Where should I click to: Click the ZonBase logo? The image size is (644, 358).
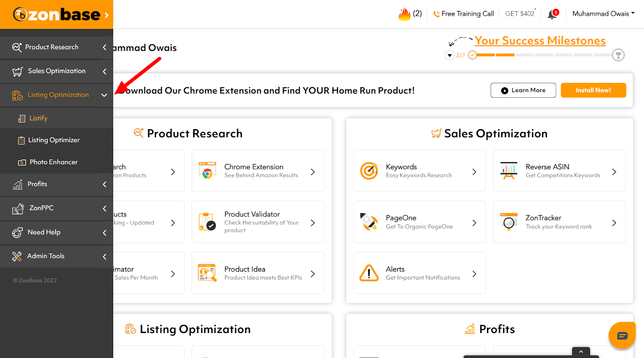[x=56, y=14]
